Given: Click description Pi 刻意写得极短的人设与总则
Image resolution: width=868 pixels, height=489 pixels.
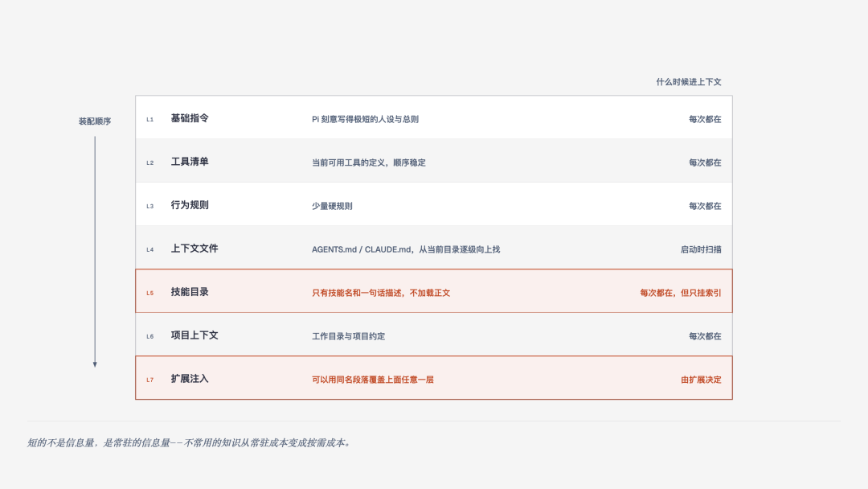Looking at the screenshot, I should pos(366,119).
